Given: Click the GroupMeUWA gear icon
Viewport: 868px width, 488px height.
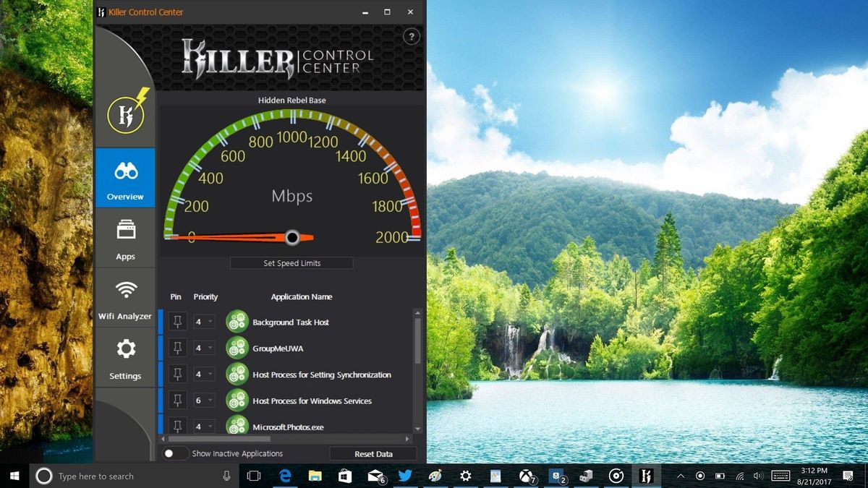Looking at the screenshot, I should pyautogui.click(x=237, y=348).
